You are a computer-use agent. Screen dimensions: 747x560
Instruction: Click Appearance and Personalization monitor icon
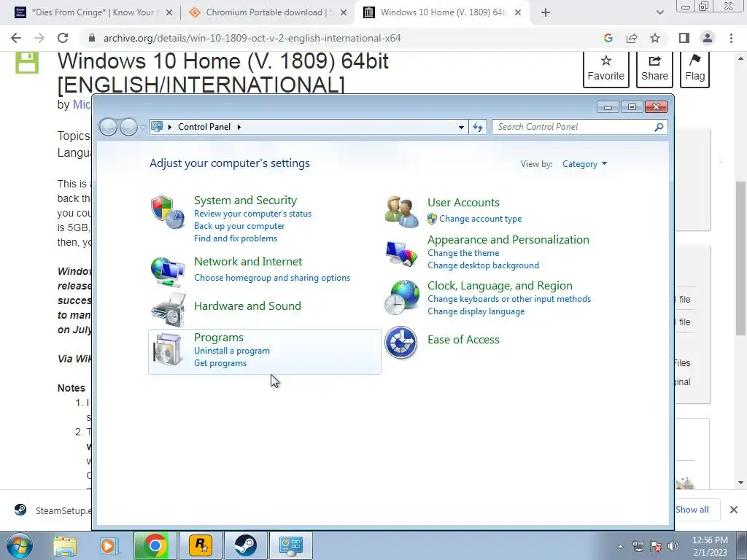402,254
